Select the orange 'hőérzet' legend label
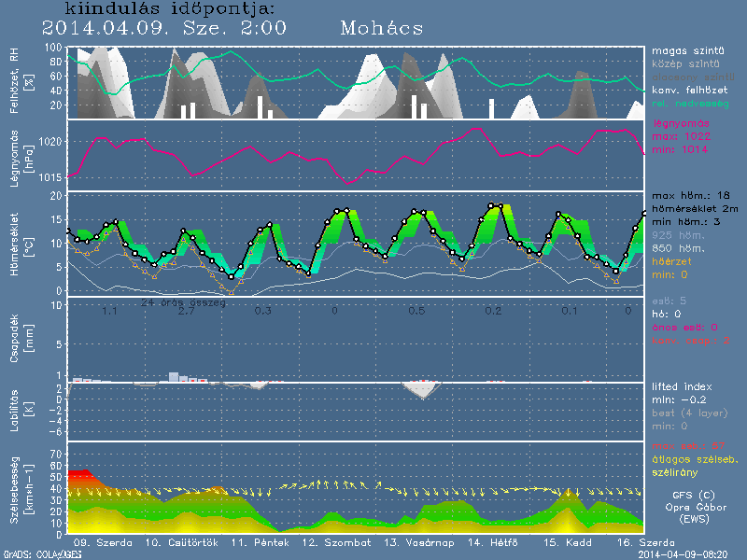This screenshot has height=560, width=747. (x=673, y=262)
